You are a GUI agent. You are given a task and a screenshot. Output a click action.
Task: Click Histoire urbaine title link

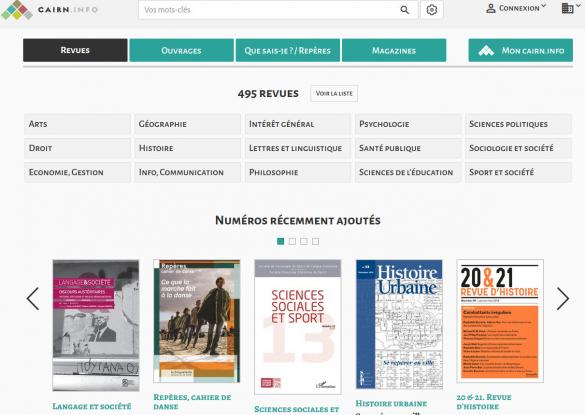(391, 403)
